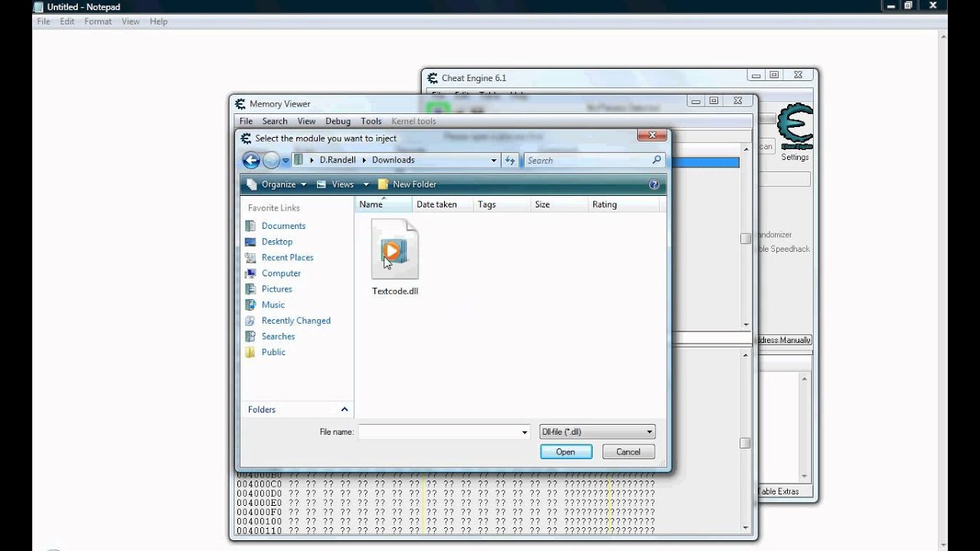980x551 pixels.
Task: Click the refresh button beside address bar
Action: point(511,160)
